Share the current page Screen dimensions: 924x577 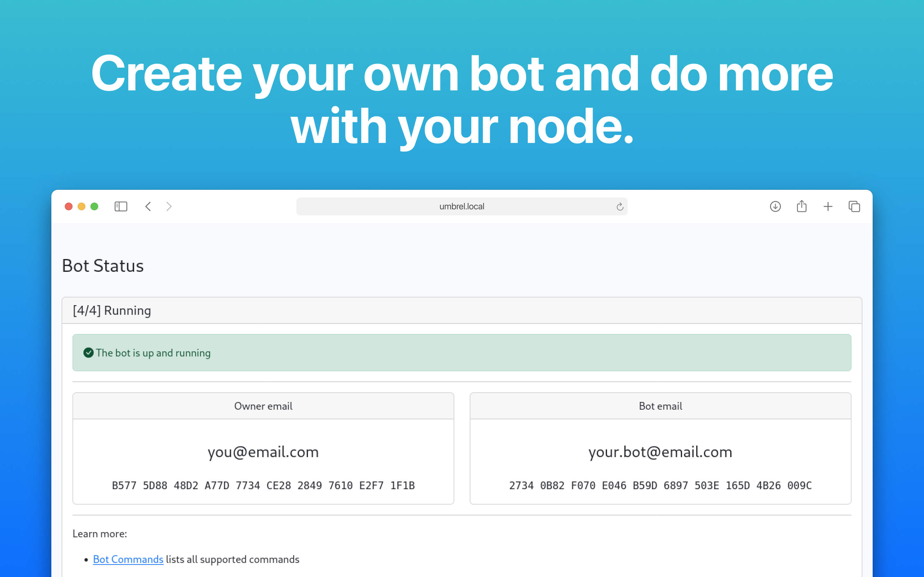tap(801, 206)
